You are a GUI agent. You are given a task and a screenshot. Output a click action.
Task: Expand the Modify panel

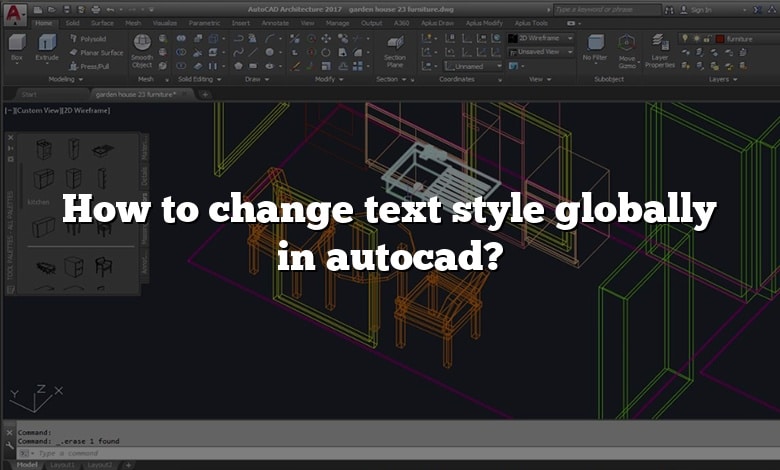[x=329, y=79]
